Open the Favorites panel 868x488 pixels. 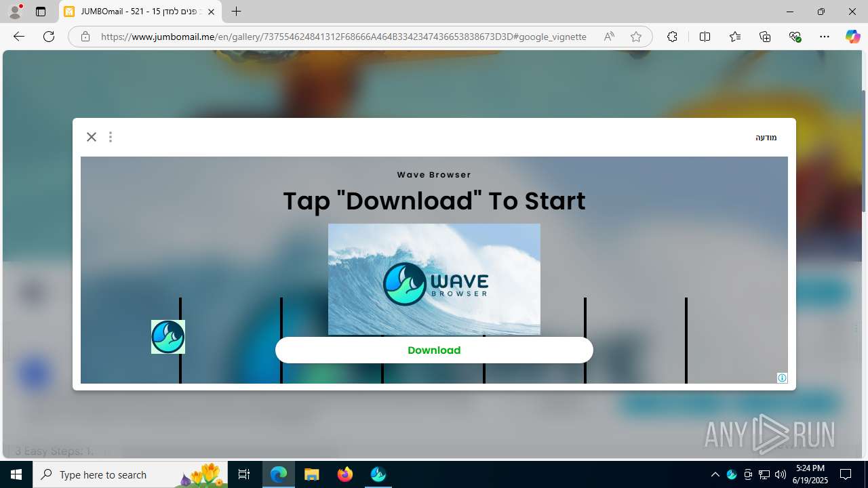coord(735,37)
